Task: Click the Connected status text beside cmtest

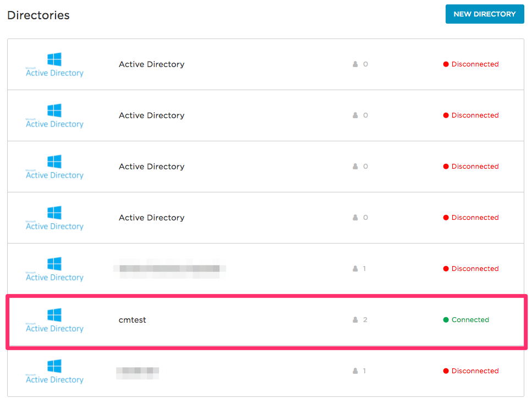Action: pos(470,319)
